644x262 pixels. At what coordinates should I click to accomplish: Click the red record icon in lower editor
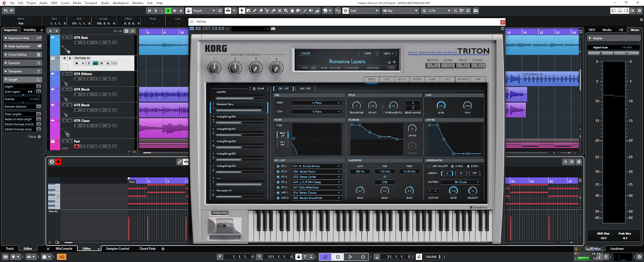coord(58,162)
